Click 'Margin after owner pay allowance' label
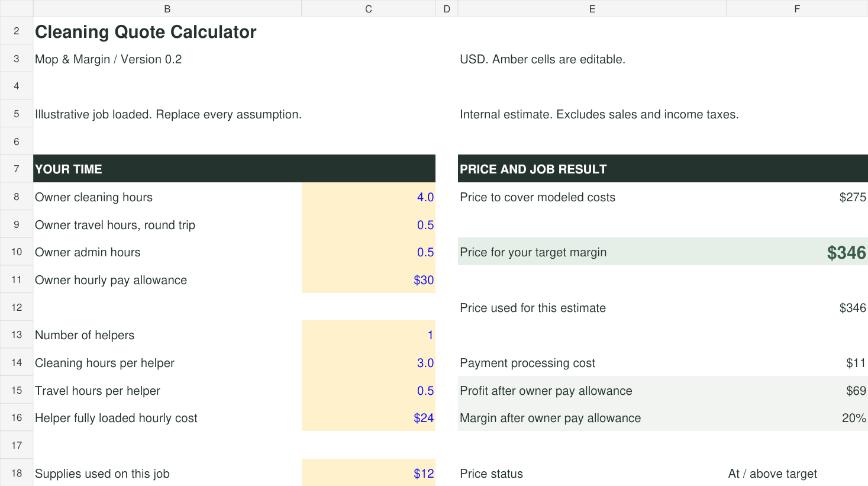Screen dimensions: 868x486 pyautogui.click(x=550, y=418)
